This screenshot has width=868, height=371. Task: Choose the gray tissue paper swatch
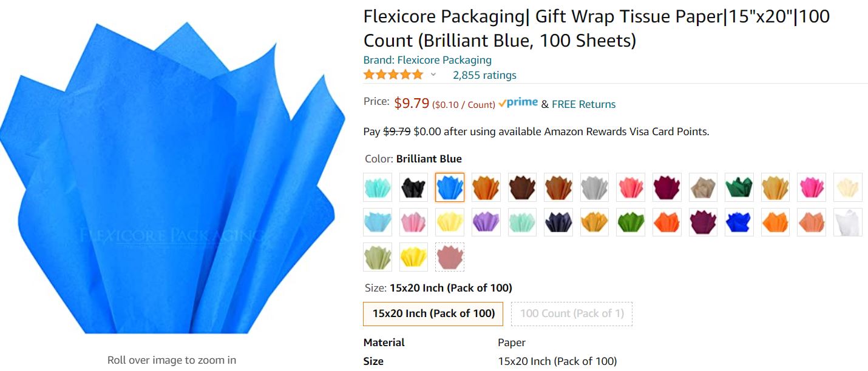[594, 187]
